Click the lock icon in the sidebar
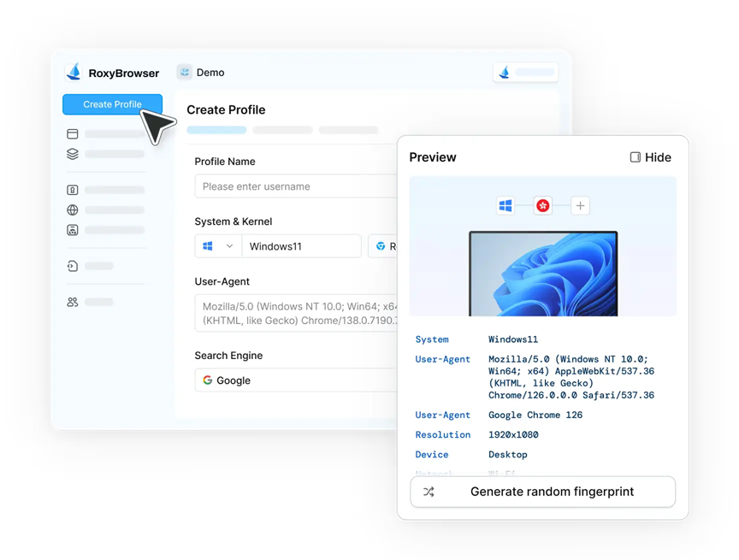 coord(73,190)
